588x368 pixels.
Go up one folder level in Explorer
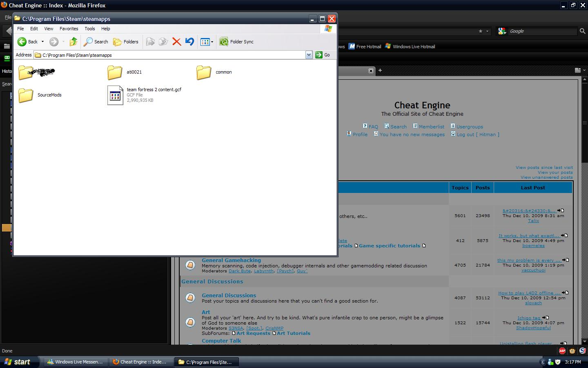tap(73, 42)
